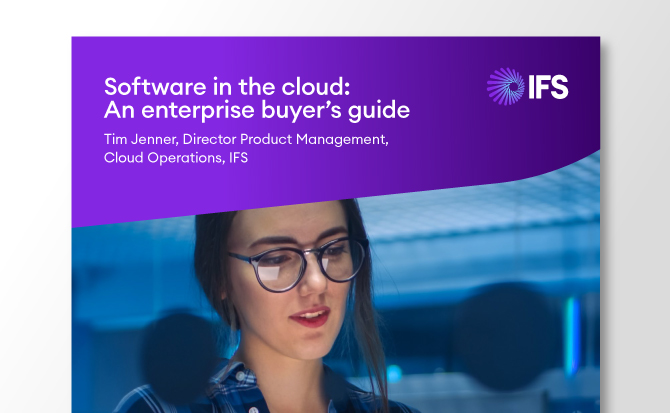This screenshot has width=670, height=413.
Task: Click the text "Cloud Operations, IFS"
Action: click(x=176, y=158)
